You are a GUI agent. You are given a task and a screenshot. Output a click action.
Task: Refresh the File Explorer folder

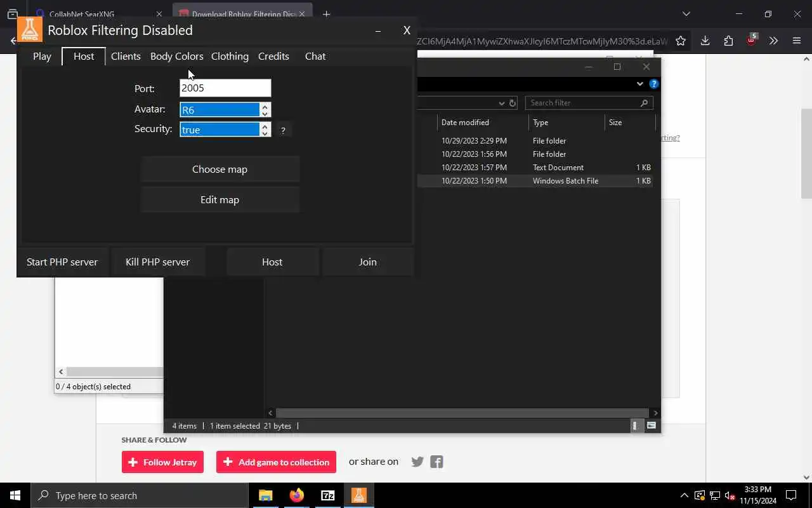(x=513, y=103)
